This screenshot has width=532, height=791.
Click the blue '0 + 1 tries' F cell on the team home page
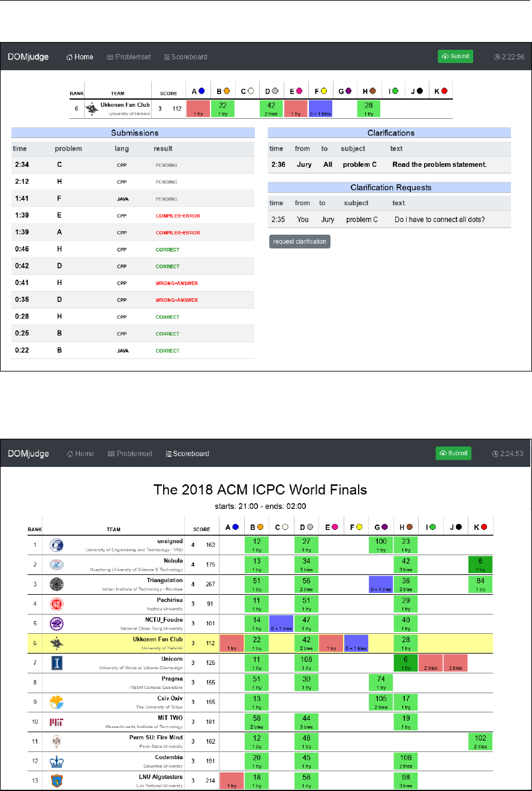tap(320, 109)
